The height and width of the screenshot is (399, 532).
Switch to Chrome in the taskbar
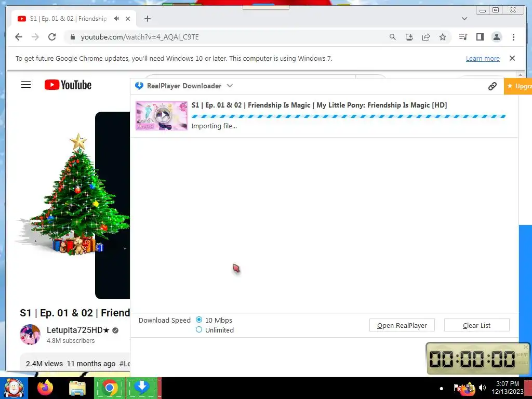[109, 388]
